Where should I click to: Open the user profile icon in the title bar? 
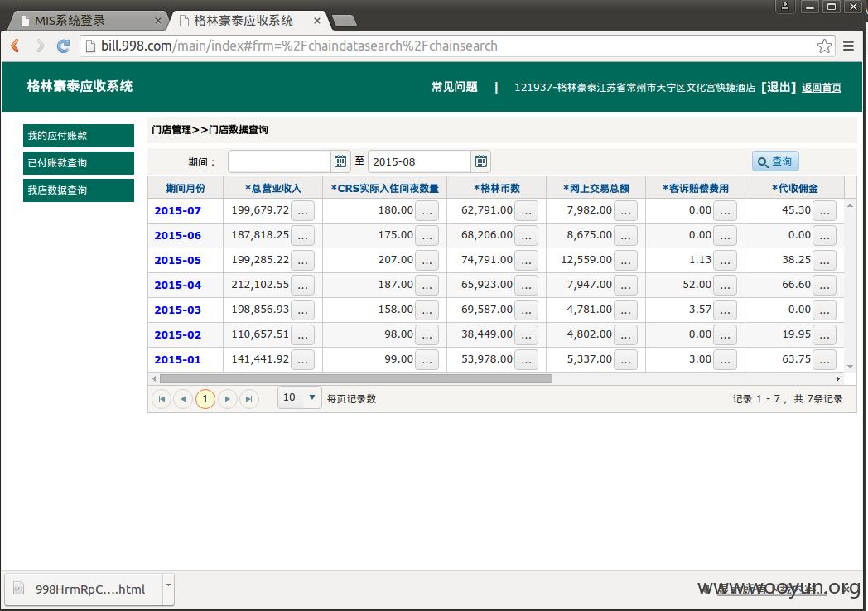pos(785,7)
